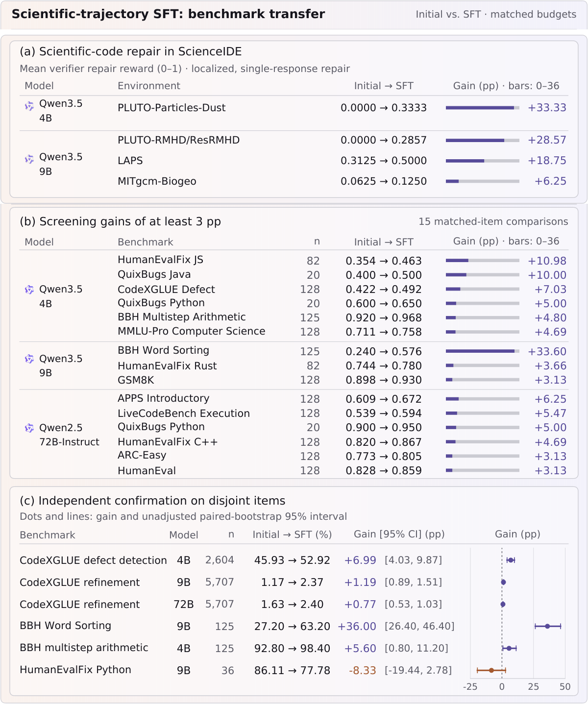Click the '+36.00' gain value
The width and height of the screenshot is (588, 704).
point(357,626)
